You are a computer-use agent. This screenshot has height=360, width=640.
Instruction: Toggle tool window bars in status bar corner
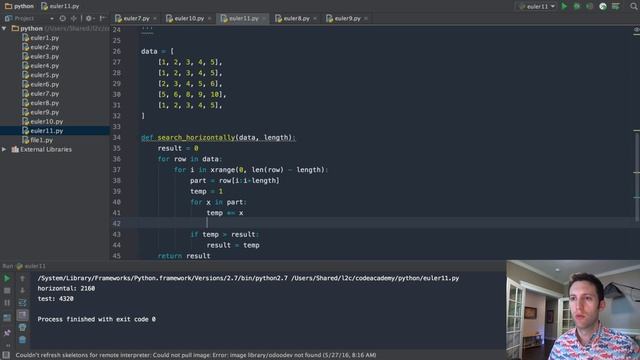(x=6, y=356)
